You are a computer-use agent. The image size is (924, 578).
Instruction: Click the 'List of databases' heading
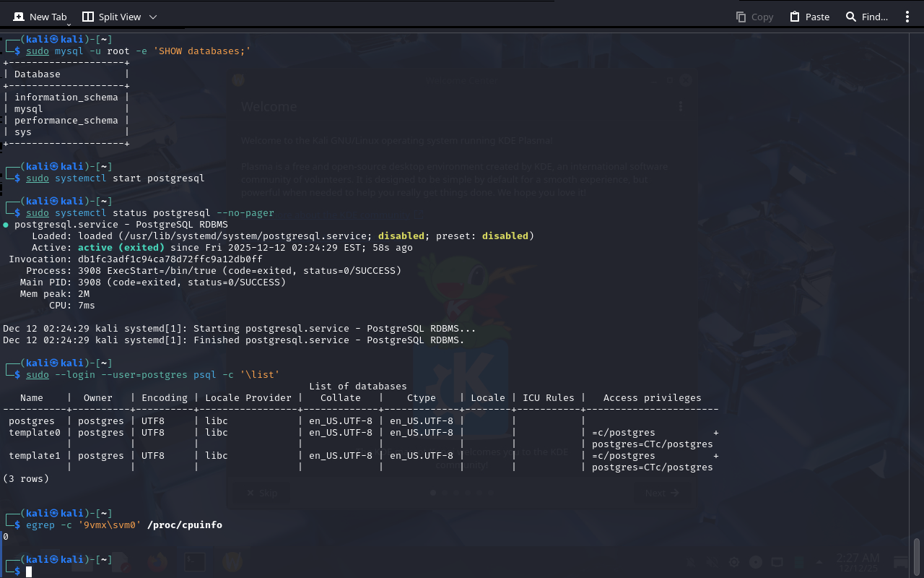pos(357,387)
